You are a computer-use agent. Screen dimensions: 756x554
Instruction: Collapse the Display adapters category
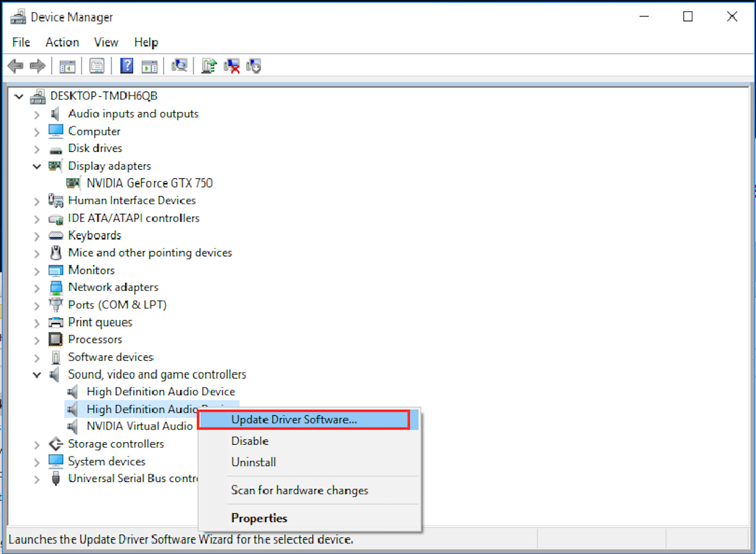37,166
